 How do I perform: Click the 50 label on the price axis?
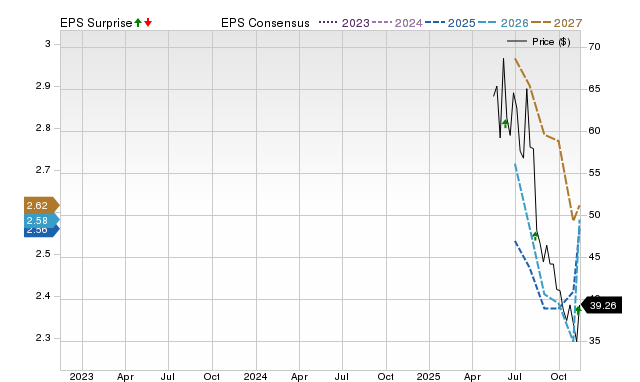(x=594, y=215)
